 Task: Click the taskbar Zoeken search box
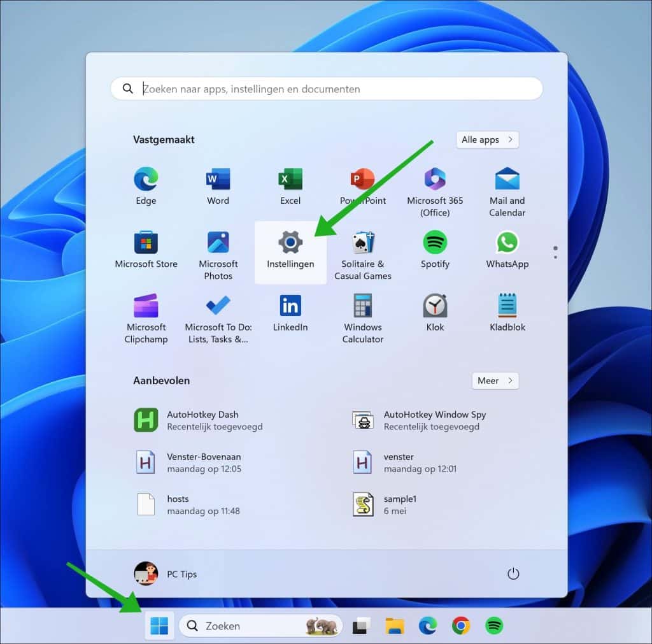260,626
